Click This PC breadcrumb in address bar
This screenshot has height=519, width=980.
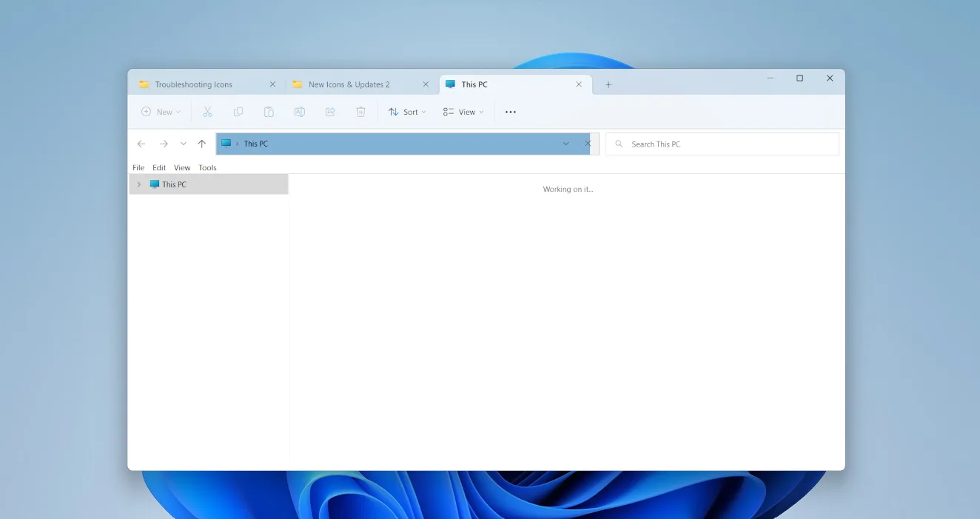pyautogui.click(x=256, y=144)
